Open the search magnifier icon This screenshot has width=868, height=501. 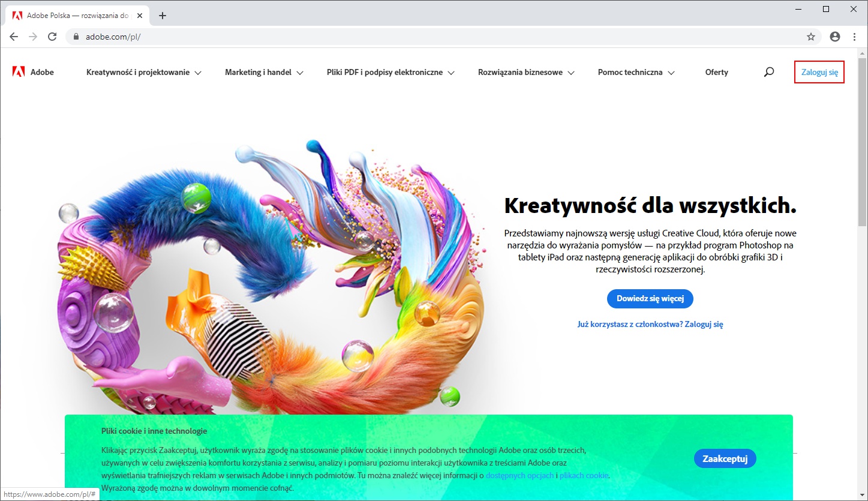(769, 72)
